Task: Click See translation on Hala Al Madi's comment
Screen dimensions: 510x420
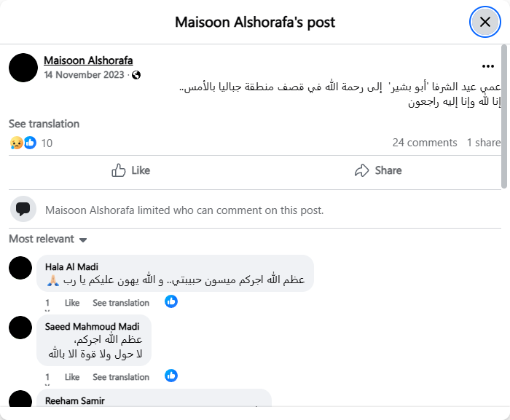Action: pyautogui.click(x=121, y=303)
